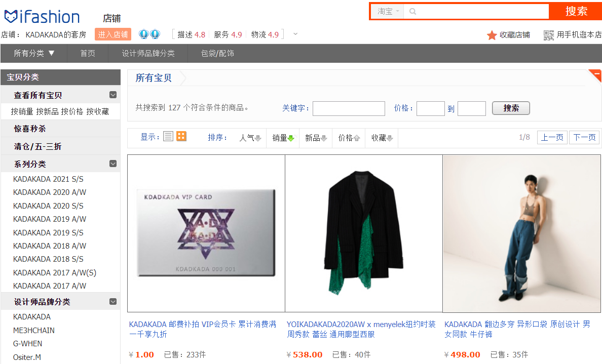
Task: Switch to list view display icon
Action: pos(168,137)
